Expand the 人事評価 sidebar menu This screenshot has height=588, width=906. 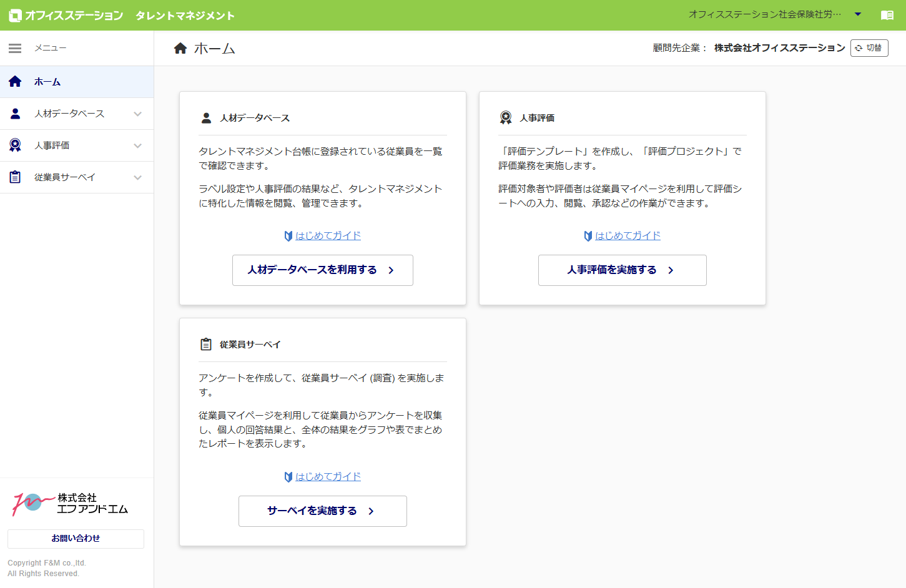tap(138, 146)
